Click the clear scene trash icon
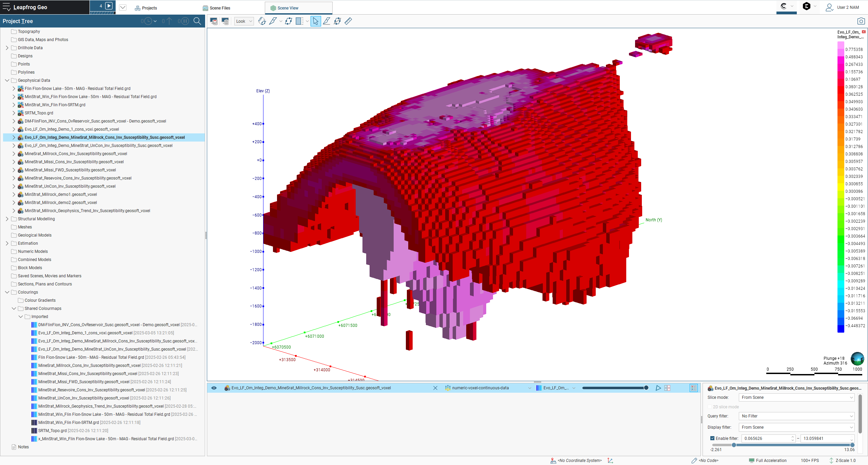 coord(225,21)
